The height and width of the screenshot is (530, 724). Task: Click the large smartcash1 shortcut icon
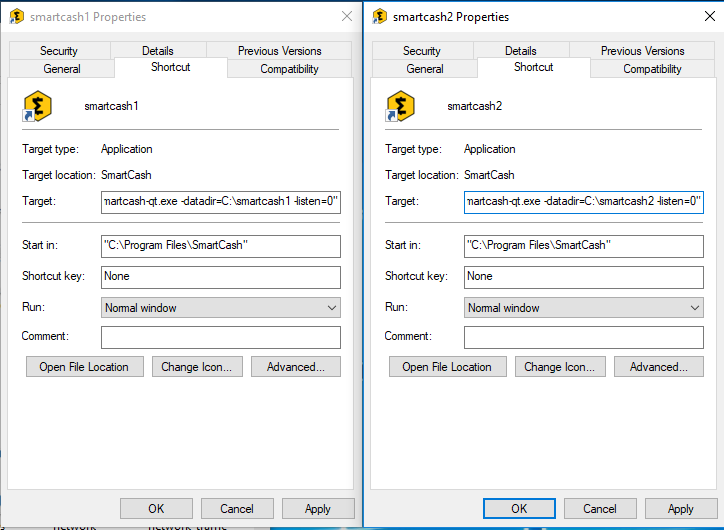coord(37,106)
